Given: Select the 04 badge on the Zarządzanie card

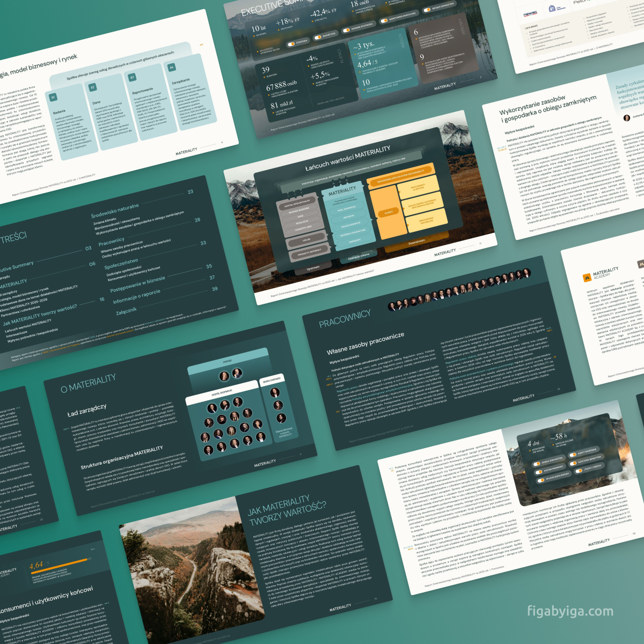Looking at the screenshot, I should pyautogui.click(x=171, y=67).
